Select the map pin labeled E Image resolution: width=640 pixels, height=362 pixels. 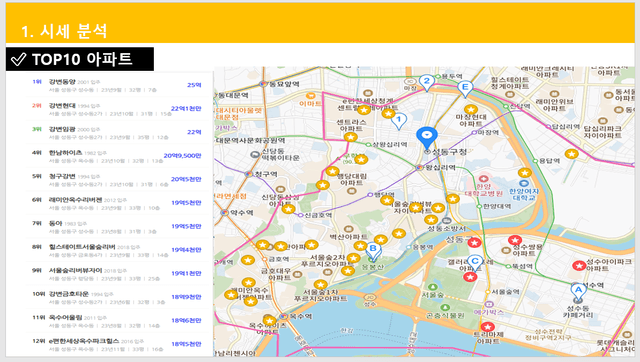click(464, 89)
